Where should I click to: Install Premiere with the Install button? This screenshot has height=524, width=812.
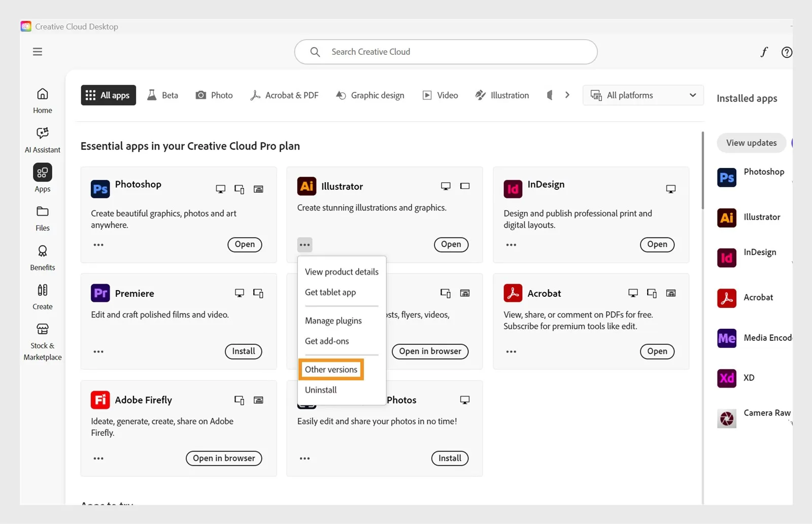[x=244, y=352]
